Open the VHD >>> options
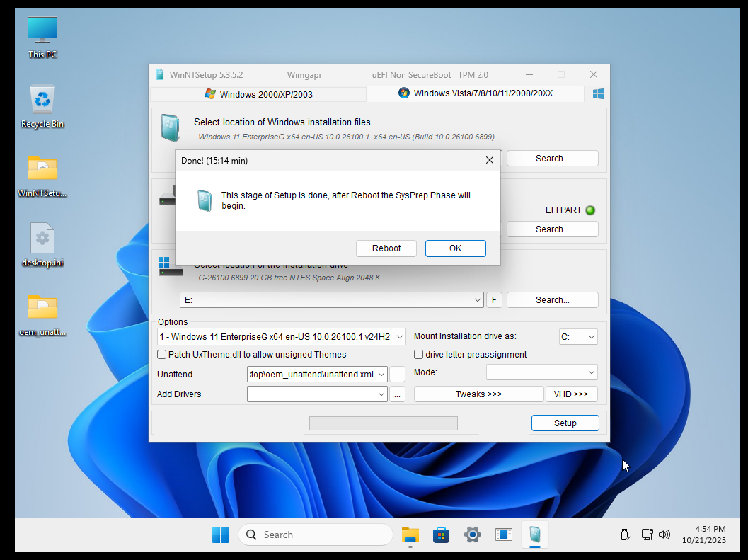Viewport: 748px width, 560px height. point(572,394)
